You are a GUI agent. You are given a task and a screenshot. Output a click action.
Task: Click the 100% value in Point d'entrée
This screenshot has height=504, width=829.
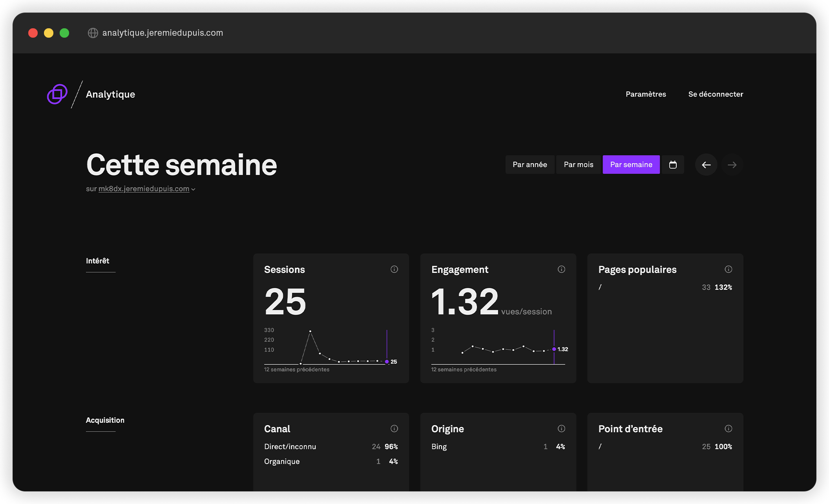[723, 447]
